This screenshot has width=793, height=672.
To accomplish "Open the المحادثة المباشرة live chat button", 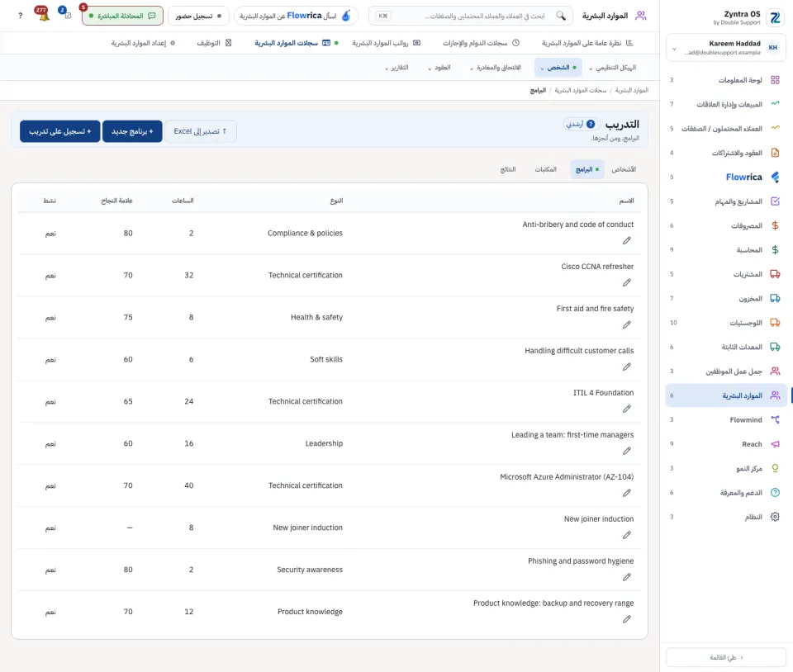I will click(122, 16).
